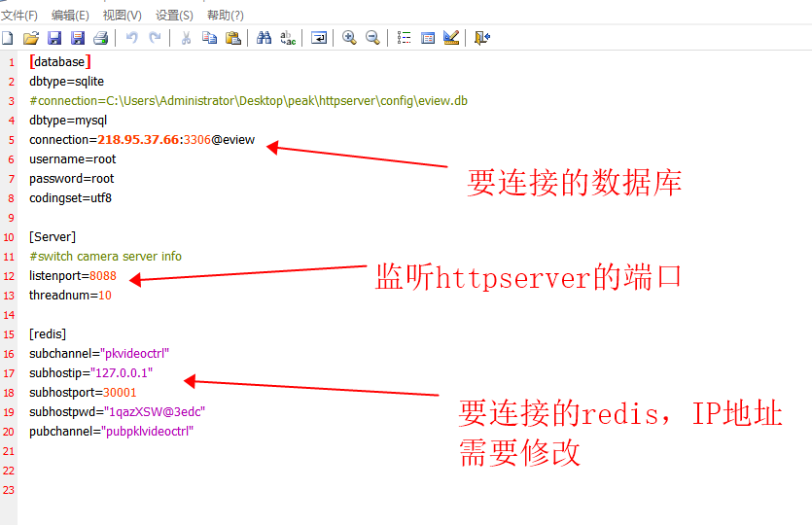
Task: Click the #switch camera server info comment
Action: click(106, 257)
